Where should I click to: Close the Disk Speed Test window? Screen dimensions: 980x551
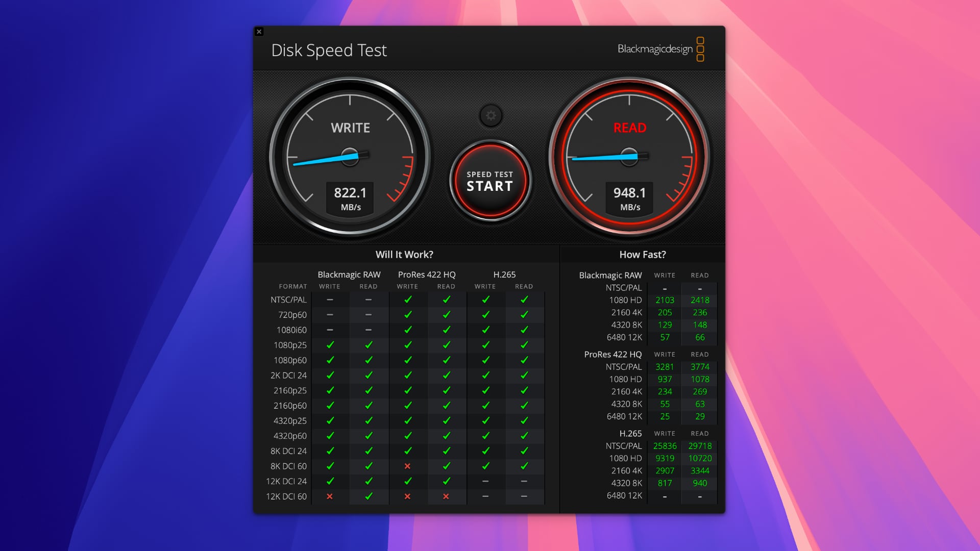[259, 32]
